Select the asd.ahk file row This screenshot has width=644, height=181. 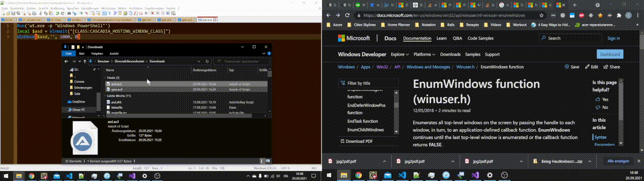click(x=186, y=102)
